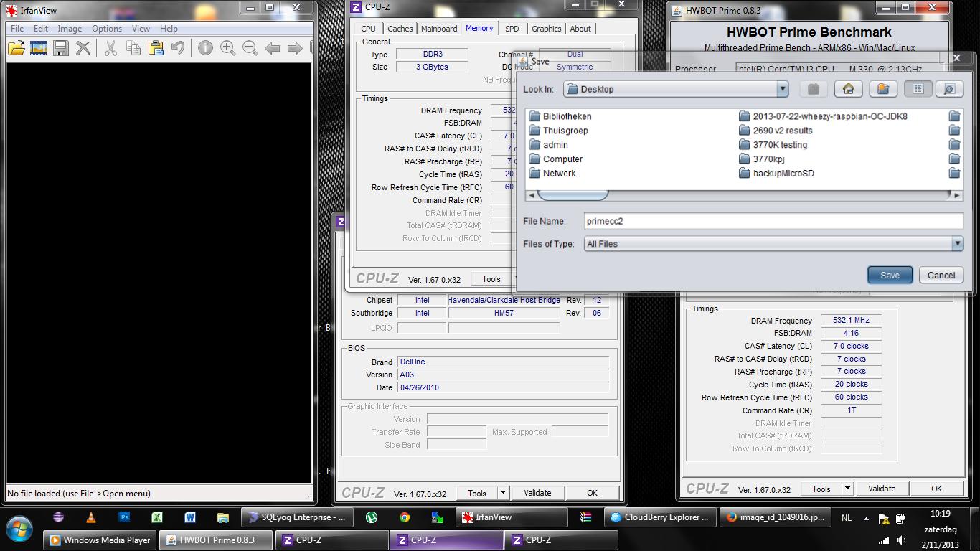Open Word from the taskbar
The height and width of the screenshot is (551, 980).
coord(190,517)
